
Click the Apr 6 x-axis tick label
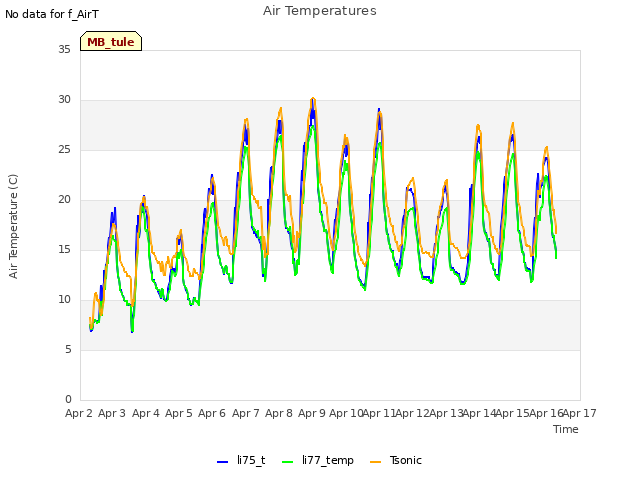tap(212, 413)
